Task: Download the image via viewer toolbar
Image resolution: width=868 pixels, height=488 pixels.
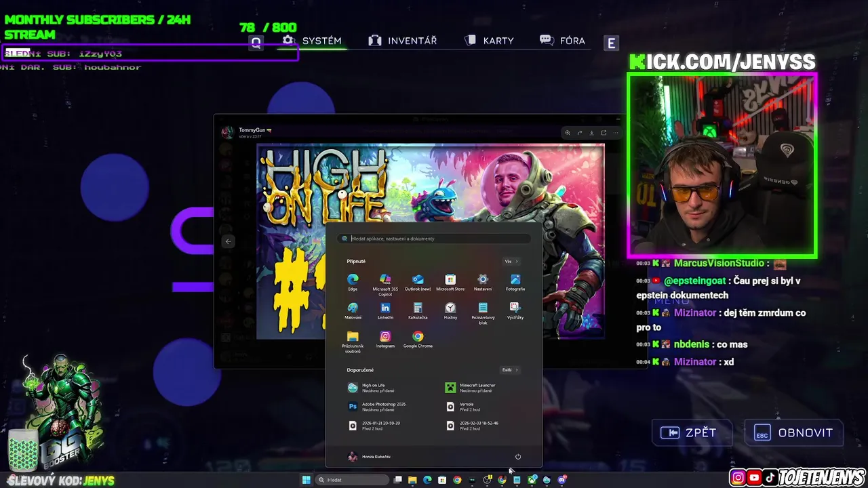Action: 591,133
